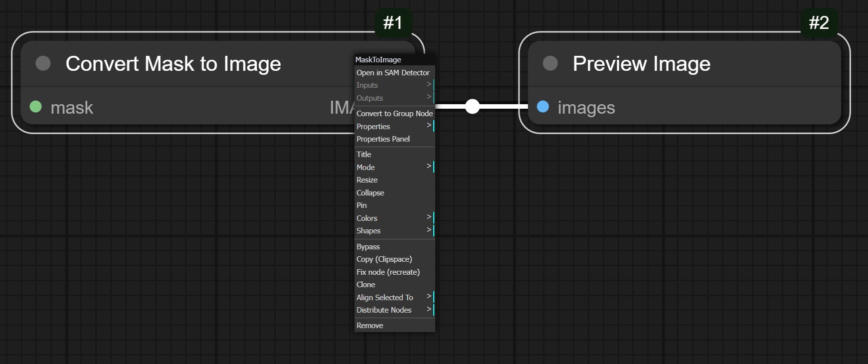Collapse the node via Collapse entry
Viewport: 868px width, 364px height.
pyautogui.click(x=395, y=193)
